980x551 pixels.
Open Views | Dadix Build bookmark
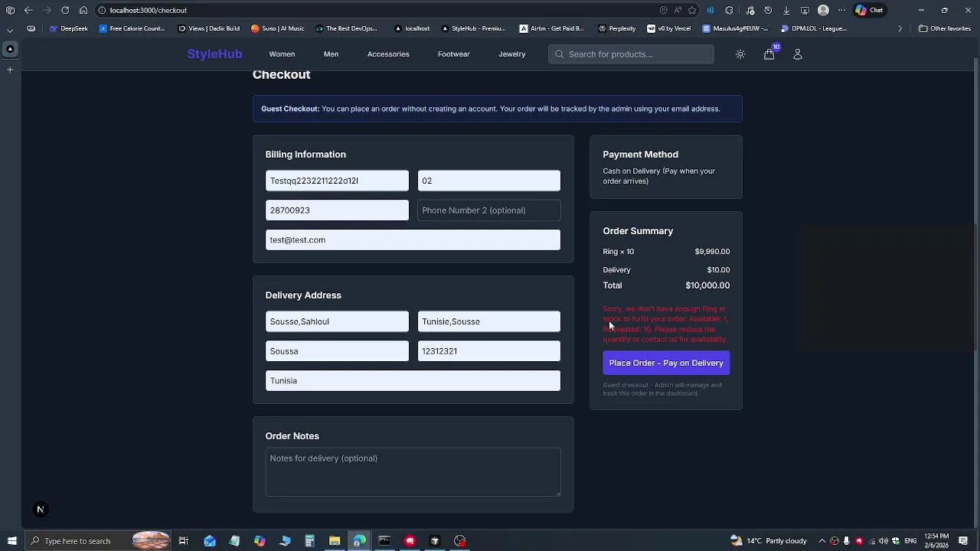tap(208, 28)
